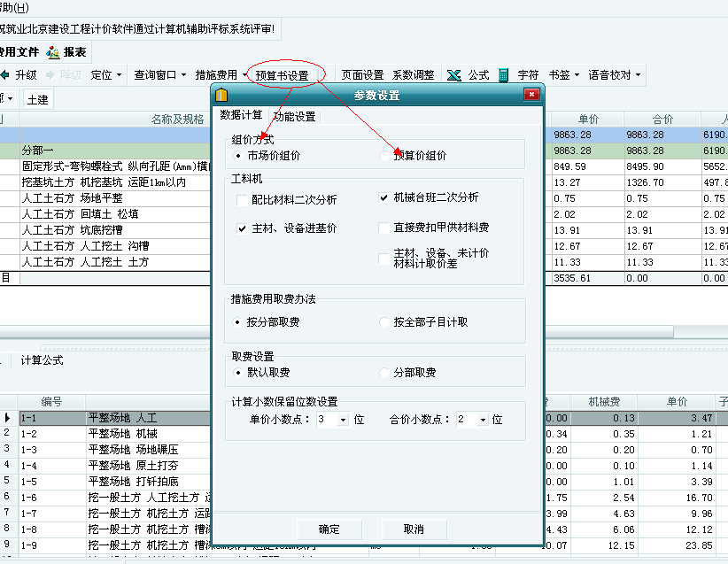
Task: Uncheck 机械台班二次分析 option
Action: click(383, 197)
